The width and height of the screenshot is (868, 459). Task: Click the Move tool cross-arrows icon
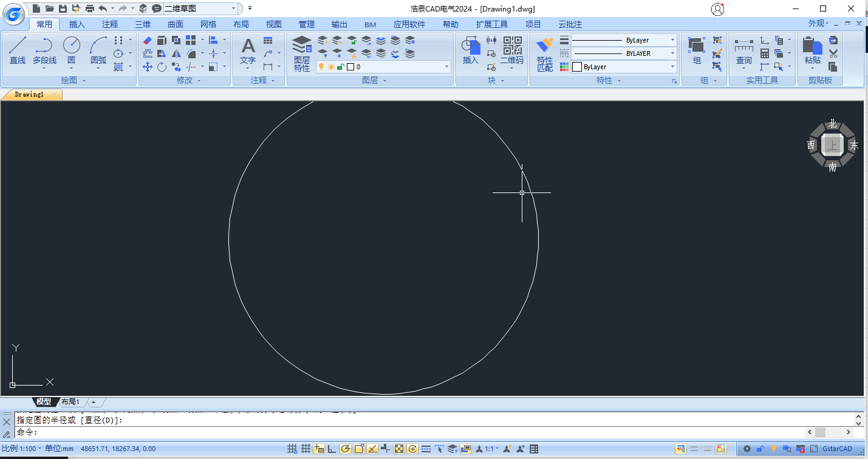[147, 67]
